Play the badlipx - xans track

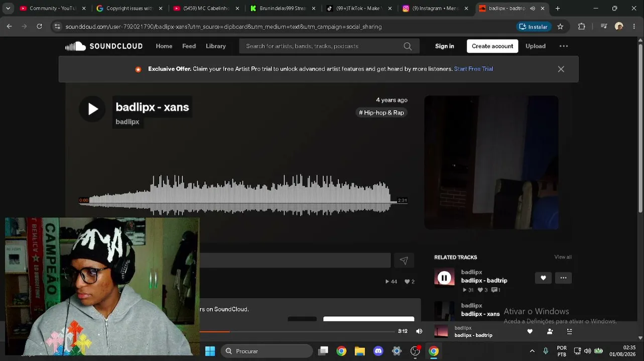pyautogui.click(x=92, y=109)
